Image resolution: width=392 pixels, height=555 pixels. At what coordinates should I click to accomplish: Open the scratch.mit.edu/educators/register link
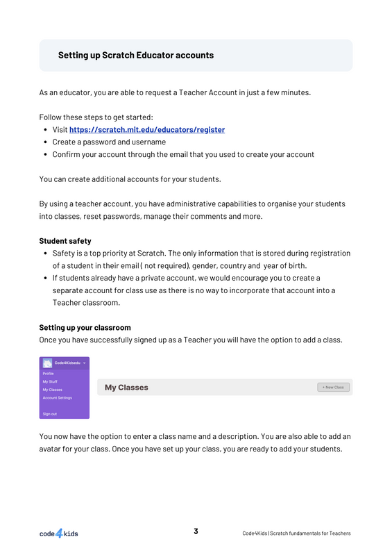point(147,130)
